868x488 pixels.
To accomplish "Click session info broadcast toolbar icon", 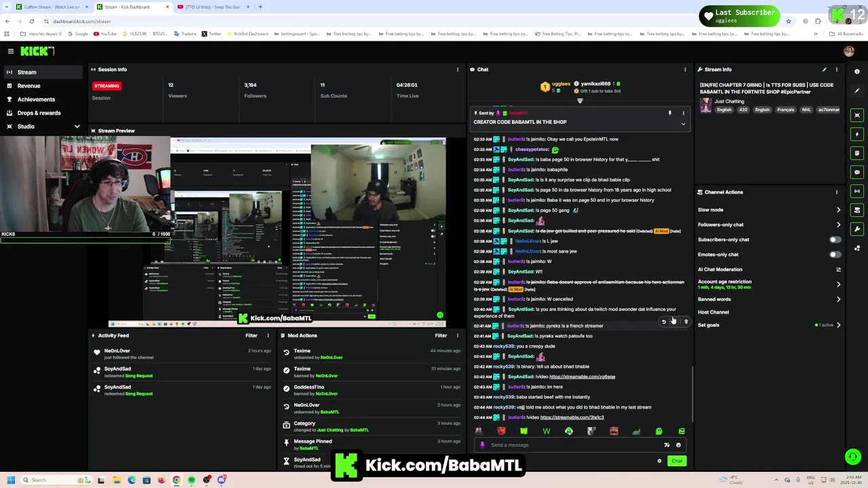I will point(857,191).
